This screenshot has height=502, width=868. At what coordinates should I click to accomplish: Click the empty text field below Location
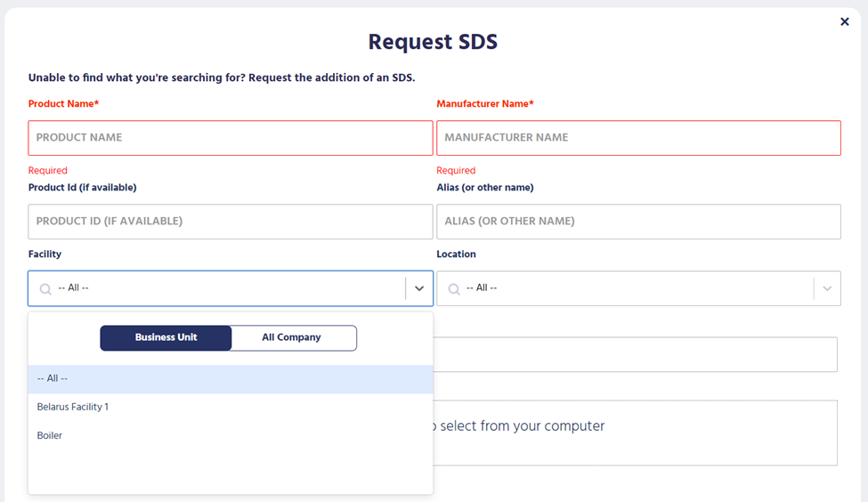(x=634, y=354)
